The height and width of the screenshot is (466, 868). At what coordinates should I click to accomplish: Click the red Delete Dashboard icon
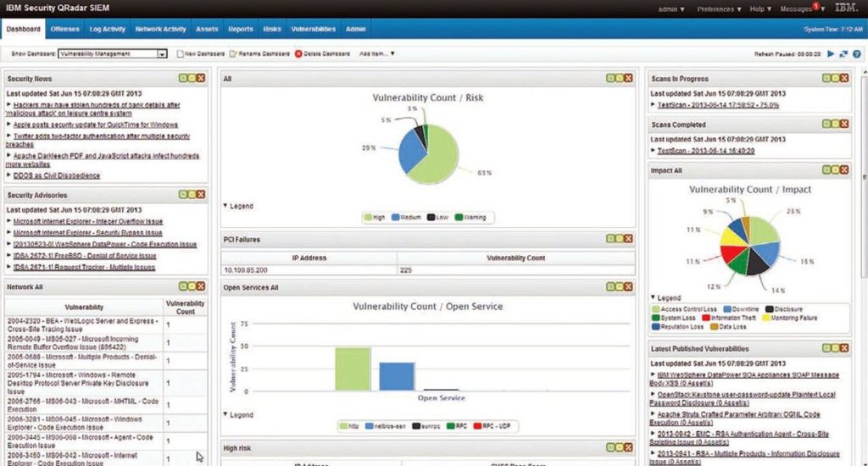(x=298, y=53)
